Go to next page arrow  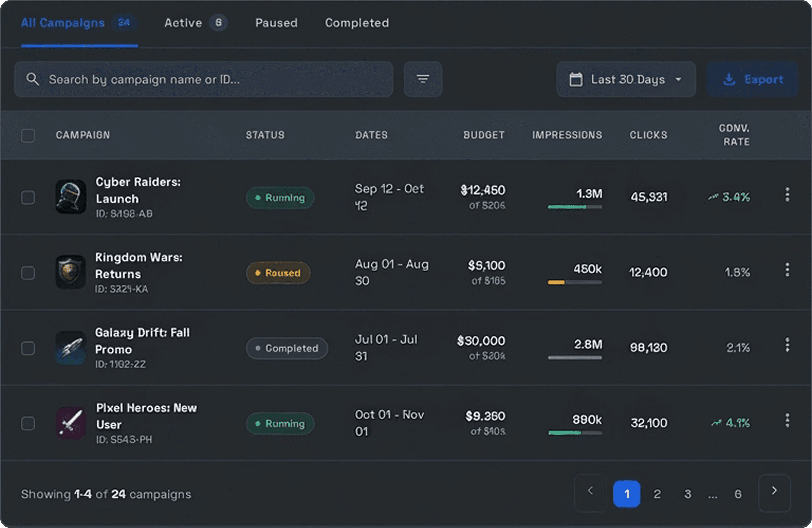(x=774, y=491)
